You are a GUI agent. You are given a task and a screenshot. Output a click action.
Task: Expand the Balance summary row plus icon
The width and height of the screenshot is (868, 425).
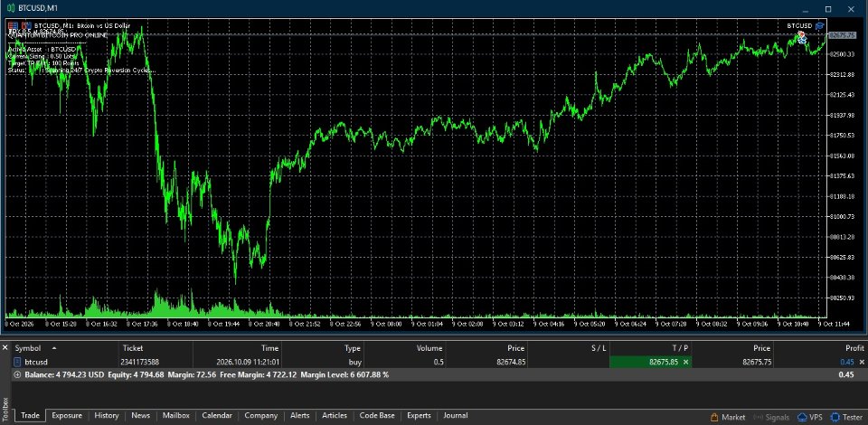point(17,374)
